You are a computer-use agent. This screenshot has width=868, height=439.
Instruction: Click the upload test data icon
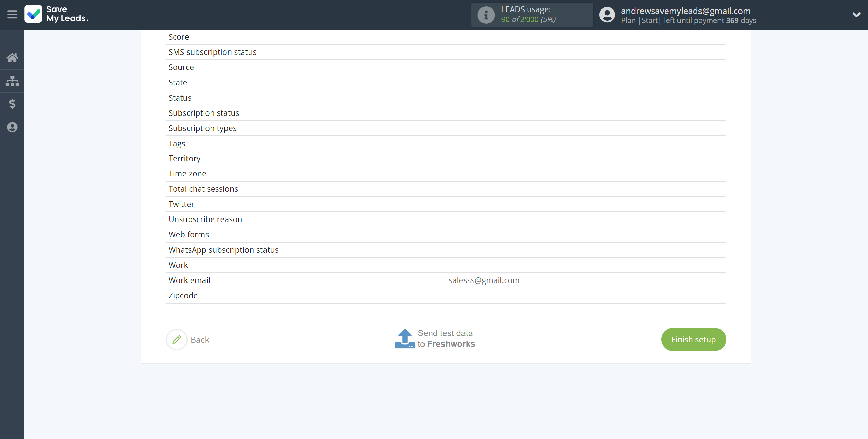click(405, 338)
